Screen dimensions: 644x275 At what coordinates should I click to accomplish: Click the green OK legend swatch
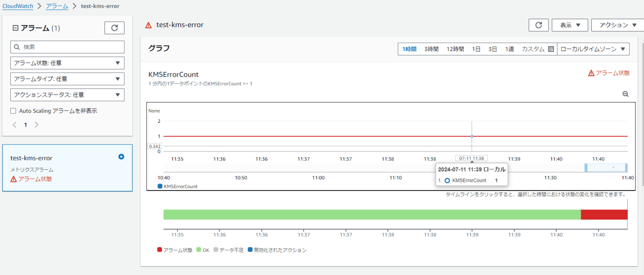pos(199,250)
